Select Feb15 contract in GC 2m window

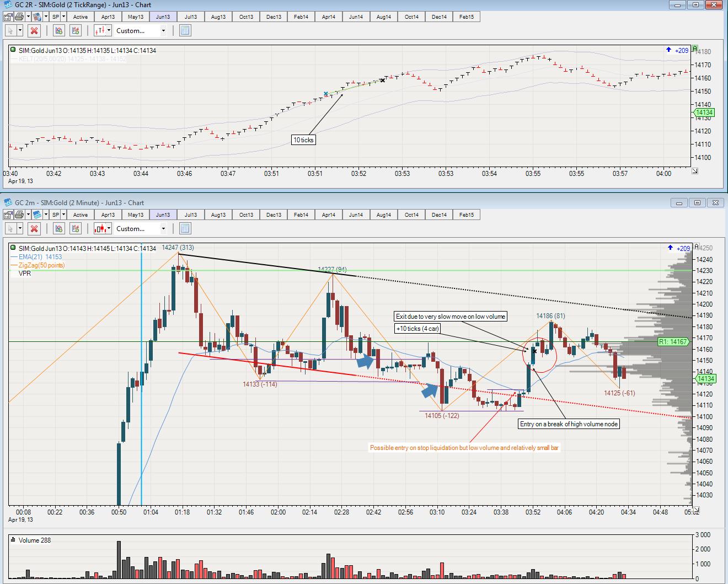[x=467, y=215]
